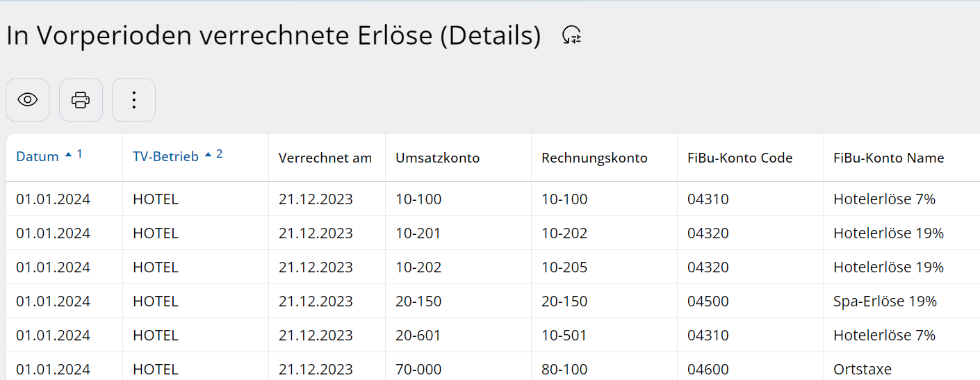Image resolution: width=980 pixels, height=380 pixels.
Task: Sort by the Datum column header
Action: click(x=38, y=157)
